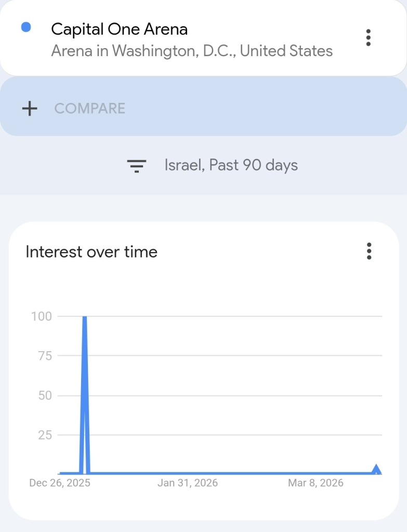Click the flat trend line above Jan 31
The image size is (407, 532).
(x=188, y=473)
